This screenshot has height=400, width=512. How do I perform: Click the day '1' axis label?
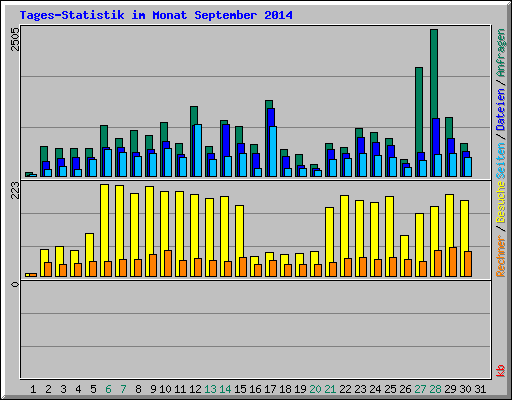pos(33,389)
